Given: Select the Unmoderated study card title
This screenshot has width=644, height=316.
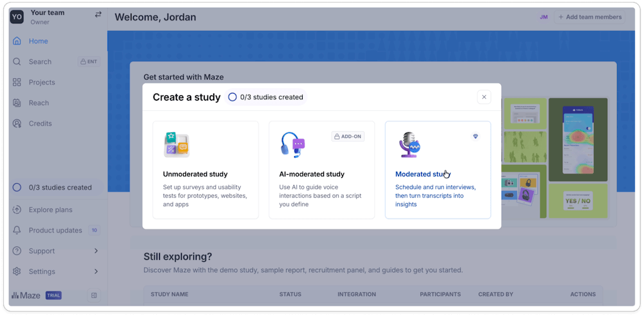Looking at the screenshot, I should coord(195,174).
